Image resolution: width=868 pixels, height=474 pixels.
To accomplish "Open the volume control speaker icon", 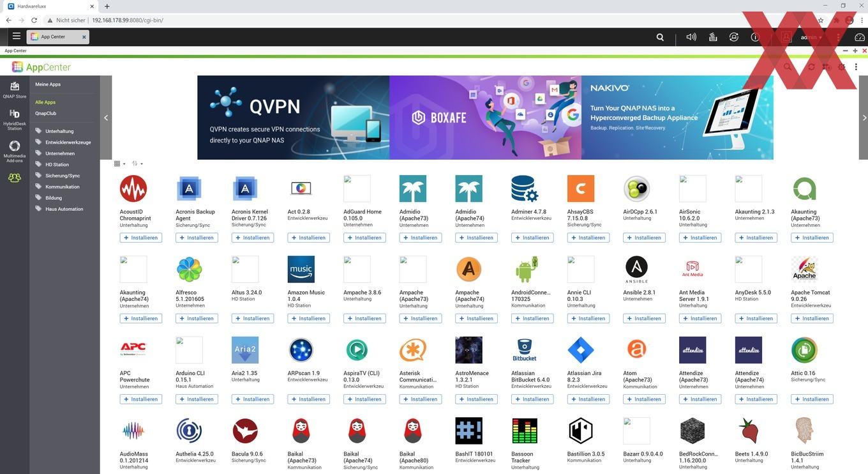I will [x=691, y=37].
